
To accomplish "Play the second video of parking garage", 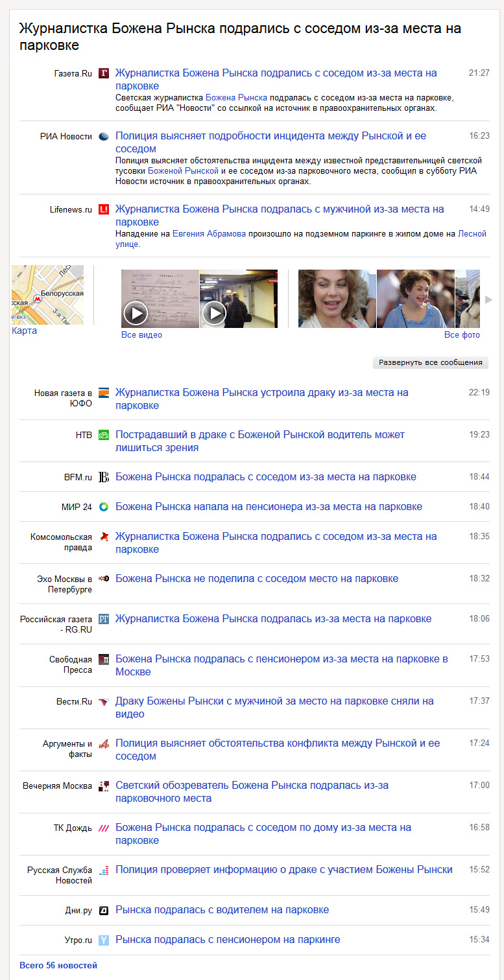I will point(213,314).
